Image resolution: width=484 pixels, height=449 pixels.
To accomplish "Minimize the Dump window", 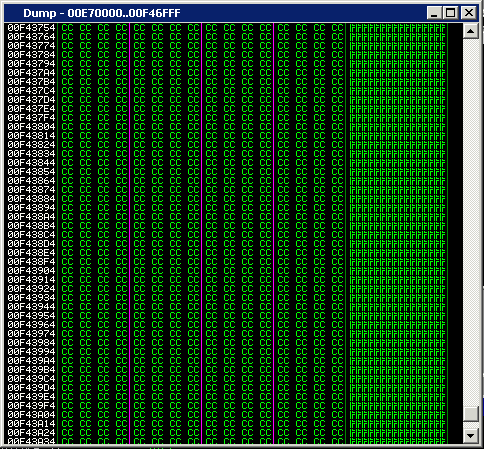I will click(x=434, y=13).
